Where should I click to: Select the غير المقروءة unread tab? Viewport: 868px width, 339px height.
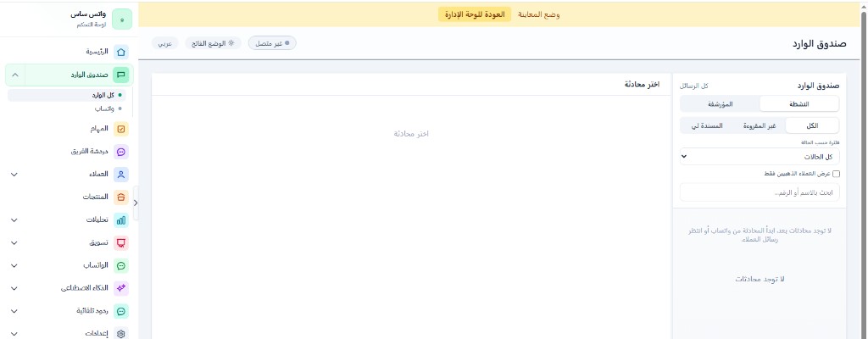pyautogui.click(x=759, y=125)
